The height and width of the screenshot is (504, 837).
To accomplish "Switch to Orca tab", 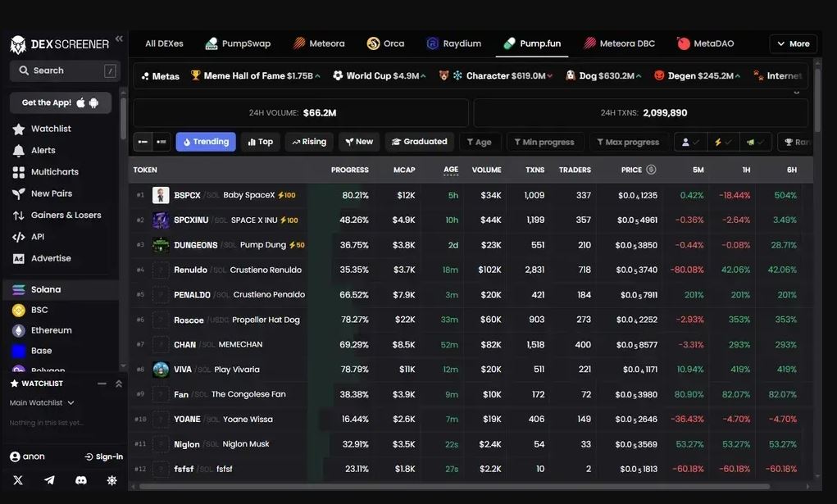I will pos(385,43).
